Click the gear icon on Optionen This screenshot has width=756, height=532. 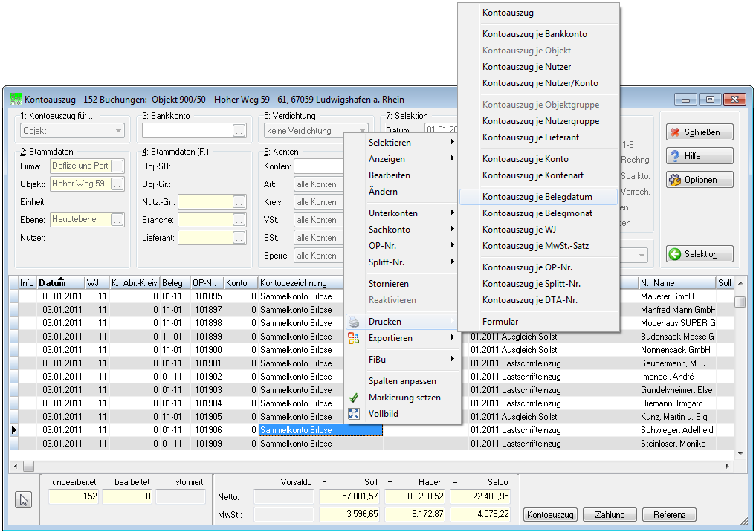(675, 180)
